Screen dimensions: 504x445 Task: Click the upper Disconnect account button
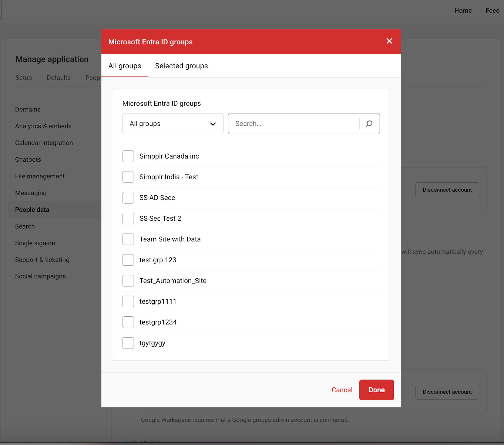447,190
